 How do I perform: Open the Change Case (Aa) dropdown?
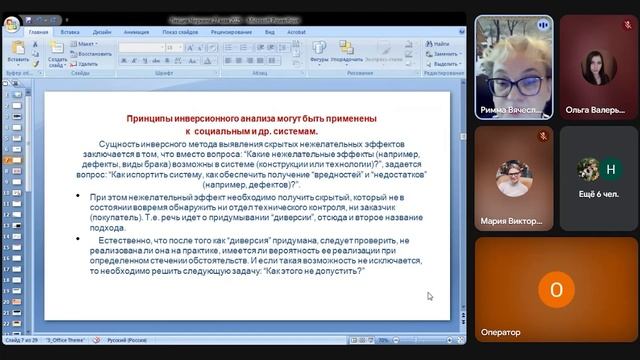193,61
